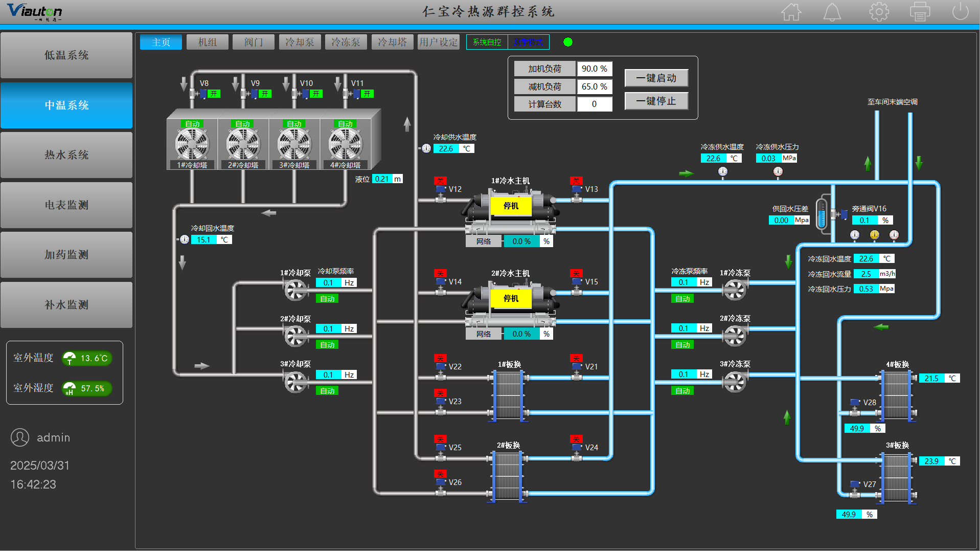Toggle valve V8 open status
Screen dimensions: 980x551
click(214, 94)
